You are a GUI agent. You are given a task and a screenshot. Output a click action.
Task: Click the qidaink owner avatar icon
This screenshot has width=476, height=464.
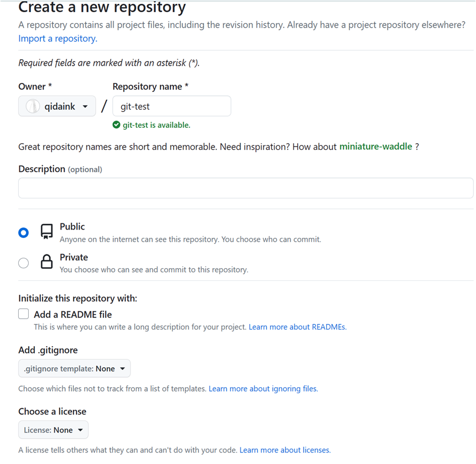coord(33,106)
